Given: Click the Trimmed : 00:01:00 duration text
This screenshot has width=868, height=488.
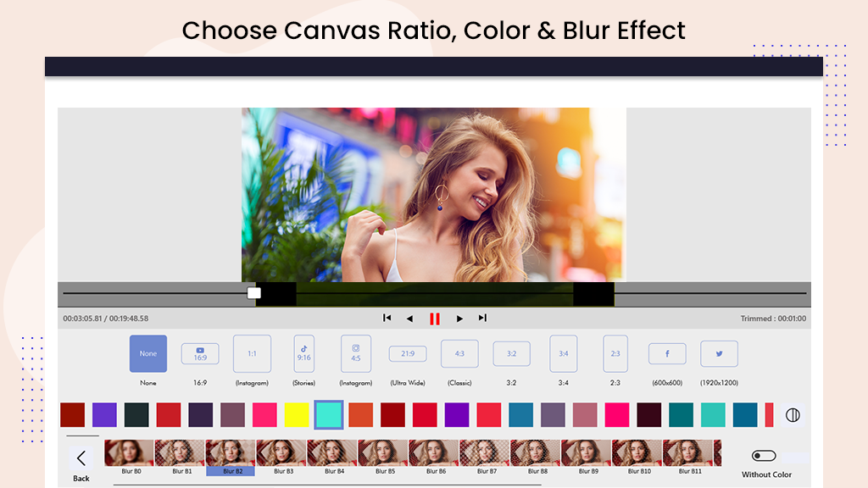Looking at the screenshot, I should (x=773, y=319).
